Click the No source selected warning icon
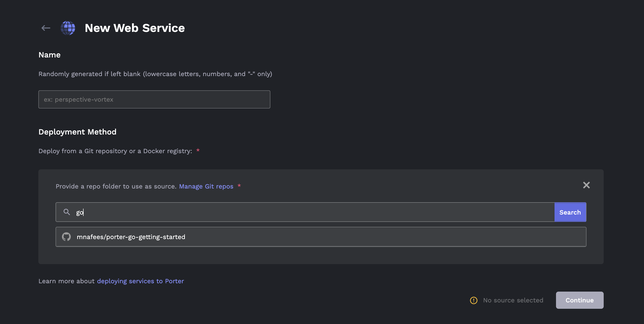This screenshot has width=644, height=324. pos(473,300)
